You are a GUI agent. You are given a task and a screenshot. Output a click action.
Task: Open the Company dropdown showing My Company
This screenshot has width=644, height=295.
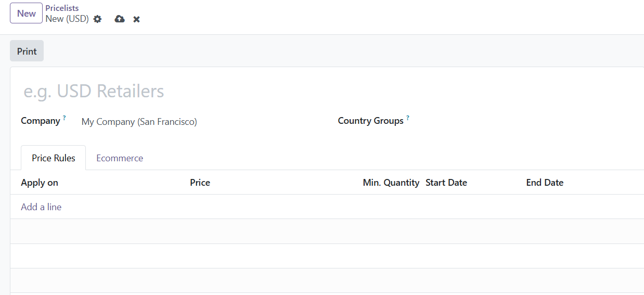198,122
